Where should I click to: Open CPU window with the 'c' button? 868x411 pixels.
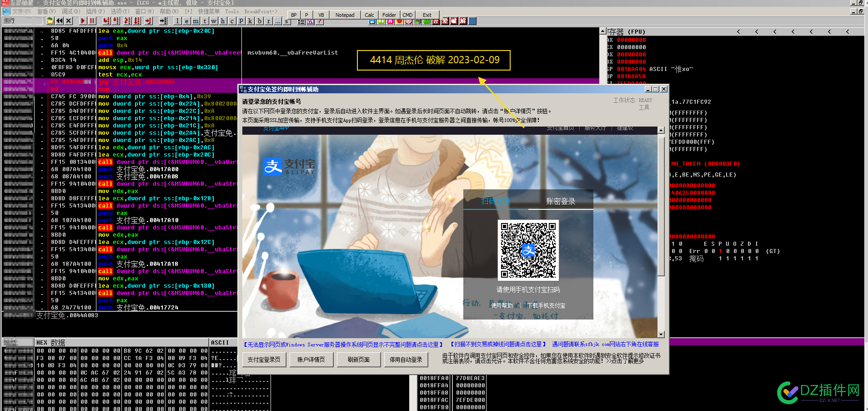(232, 21)
